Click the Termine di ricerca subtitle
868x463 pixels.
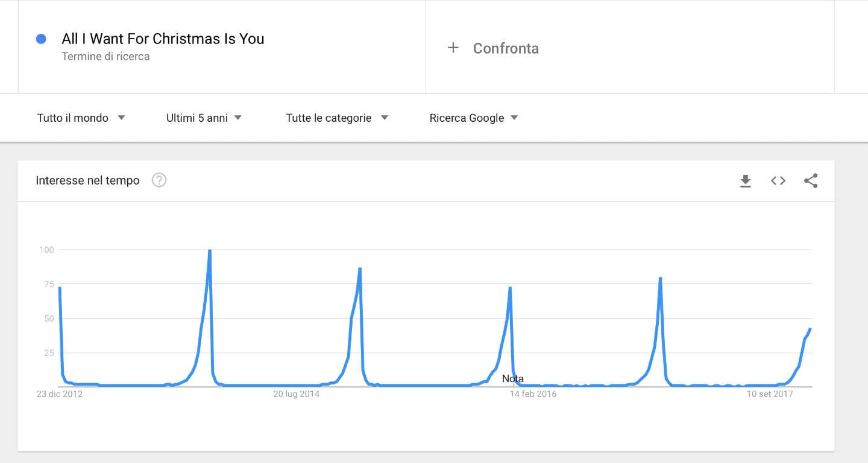105,57
